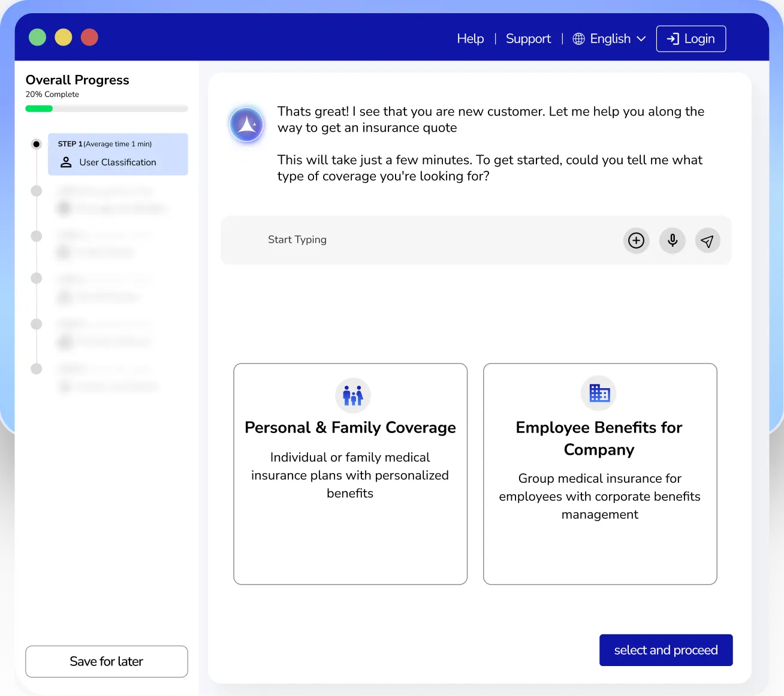Click the last step timeline dot

(37, 368)
